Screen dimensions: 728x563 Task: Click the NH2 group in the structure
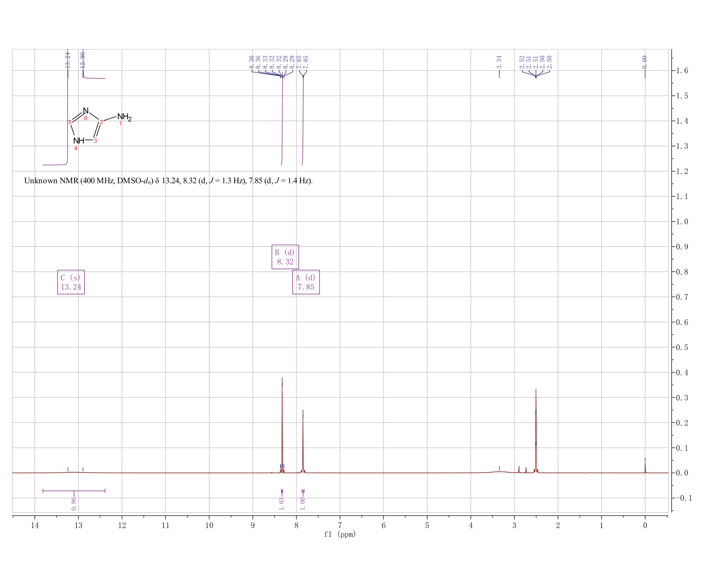(x=124, y=117)
